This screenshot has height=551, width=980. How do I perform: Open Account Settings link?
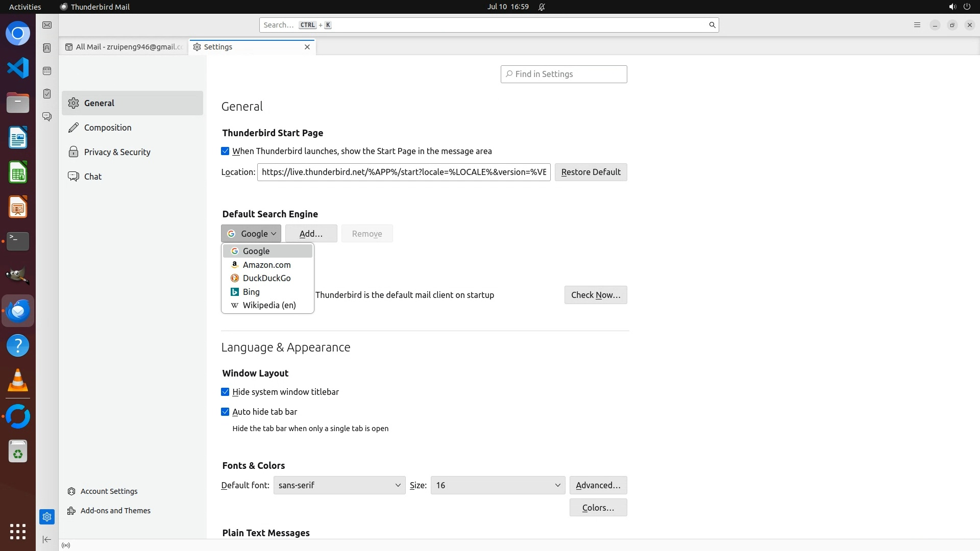[109, 491]
